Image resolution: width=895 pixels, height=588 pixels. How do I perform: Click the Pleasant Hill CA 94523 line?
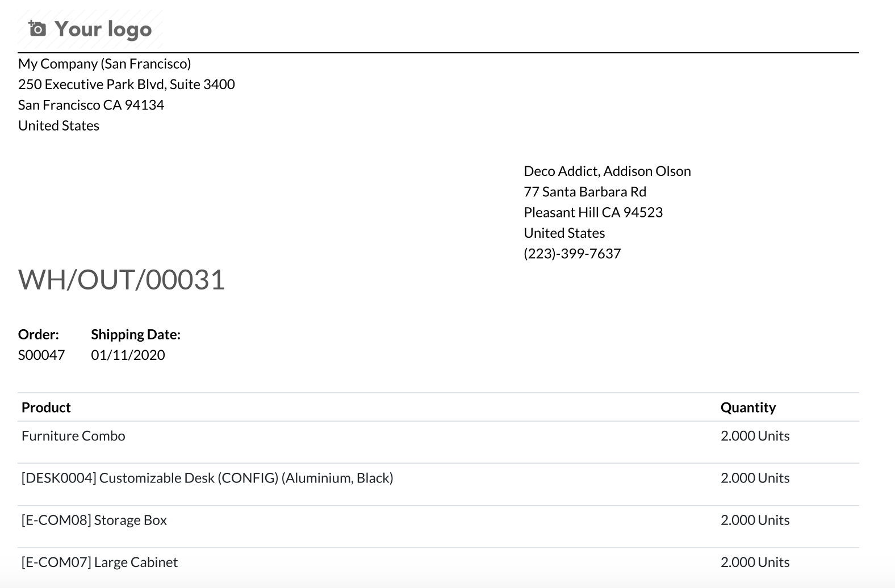click(593, 212)
